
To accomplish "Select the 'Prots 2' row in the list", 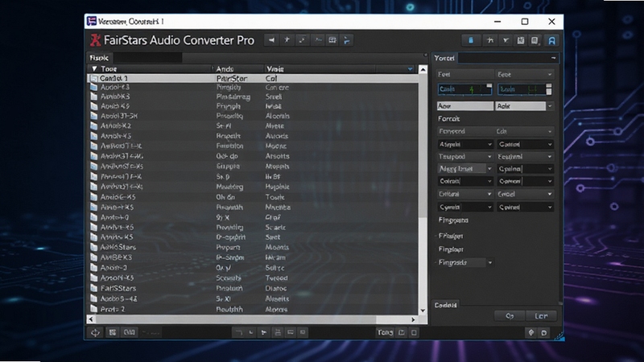I will pyautogui.click(x=252, y=309).
